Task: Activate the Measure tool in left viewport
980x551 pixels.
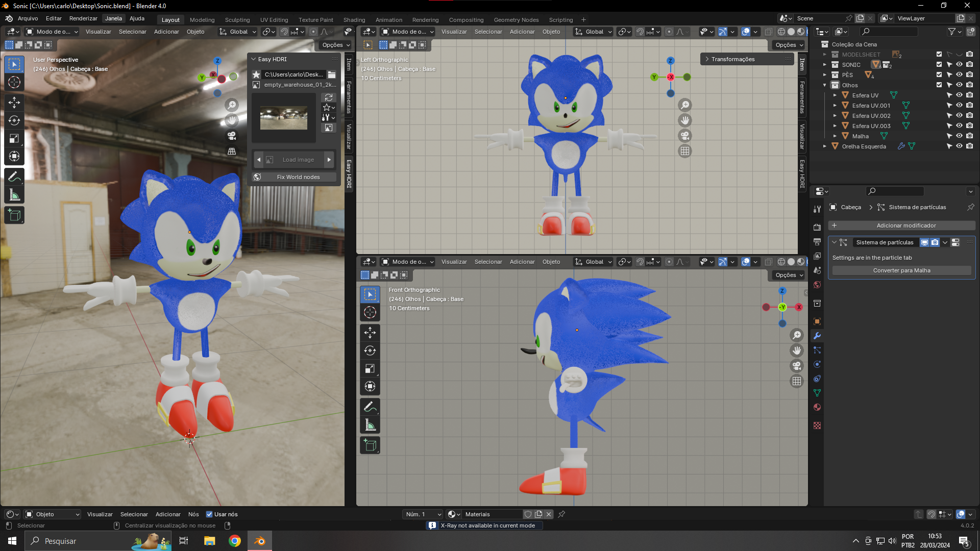Action: coord(14,195)
